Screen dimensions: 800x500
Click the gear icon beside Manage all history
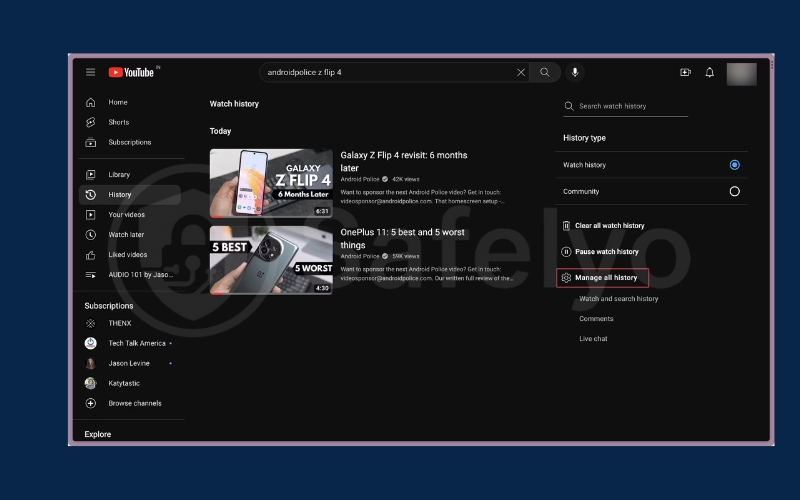tap(566, 278)
